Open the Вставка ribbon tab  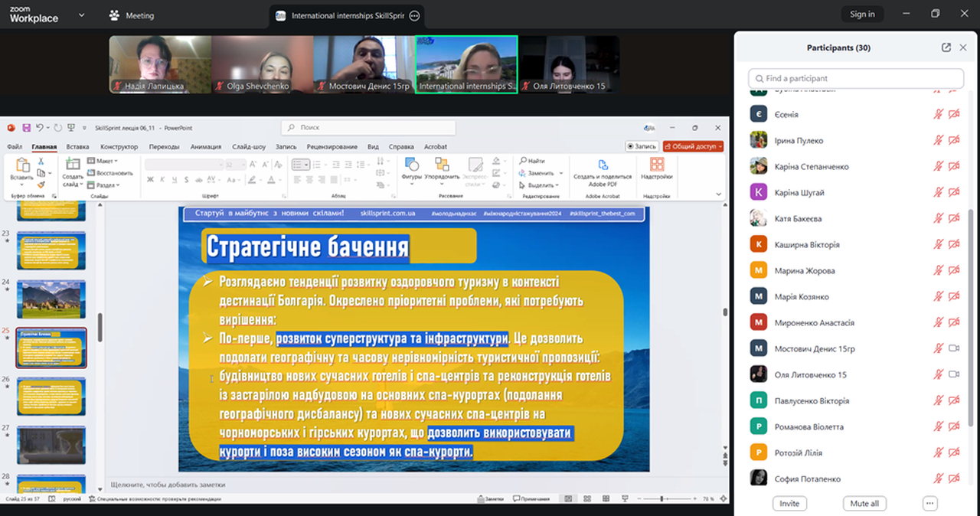pos(77,147)
